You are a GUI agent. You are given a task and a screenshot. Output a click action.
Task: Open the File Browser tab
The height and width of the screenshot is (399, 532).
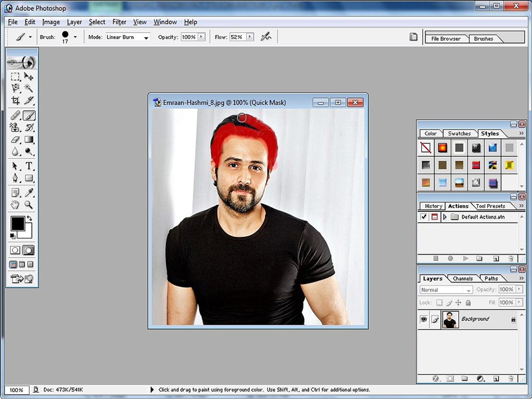point(446,38)
